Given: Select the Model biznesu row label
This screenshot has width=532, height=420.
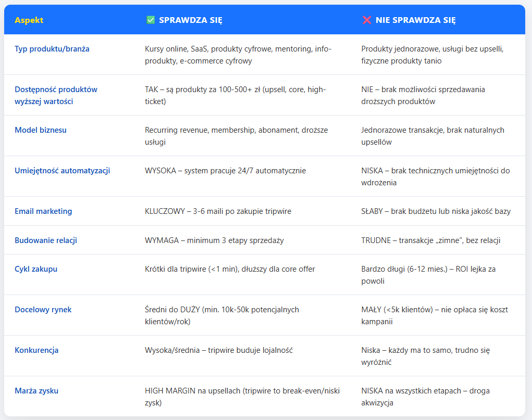Looking at the screenshot, I should (x=41, y=130).
